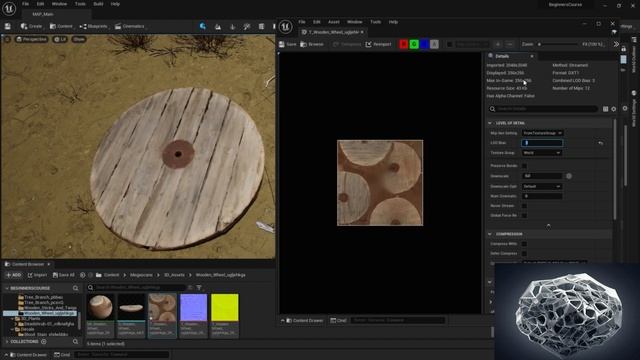Screen dimensions: 640x360
Task: Click the landscape mode icon
Action: coord(218,26)
